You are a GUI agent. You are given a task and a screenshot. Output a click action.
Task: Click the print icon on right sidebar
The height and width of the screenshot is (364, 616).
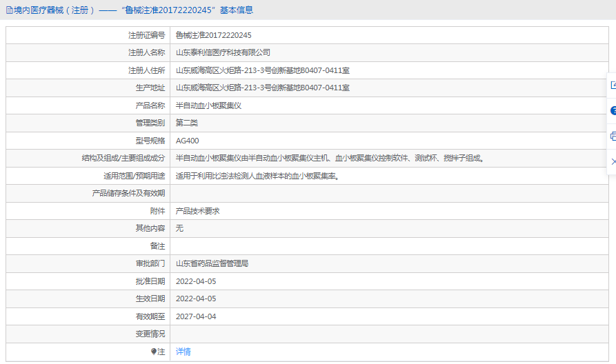(613, 136)
